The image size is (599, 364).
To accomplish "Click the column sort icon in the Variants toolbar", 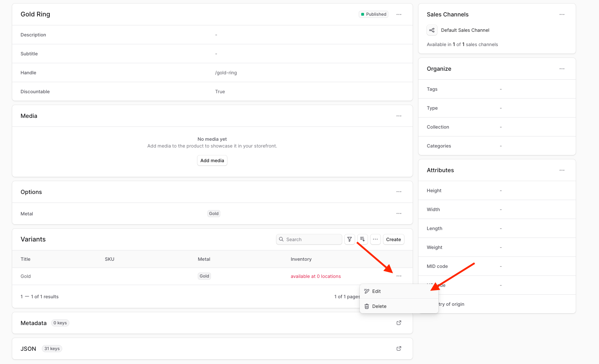I will 362,239.
